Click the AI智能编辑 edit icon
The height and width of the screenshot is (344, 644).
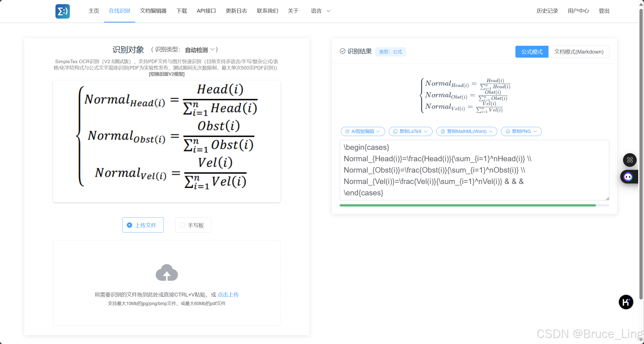click(x=347, y=131)
